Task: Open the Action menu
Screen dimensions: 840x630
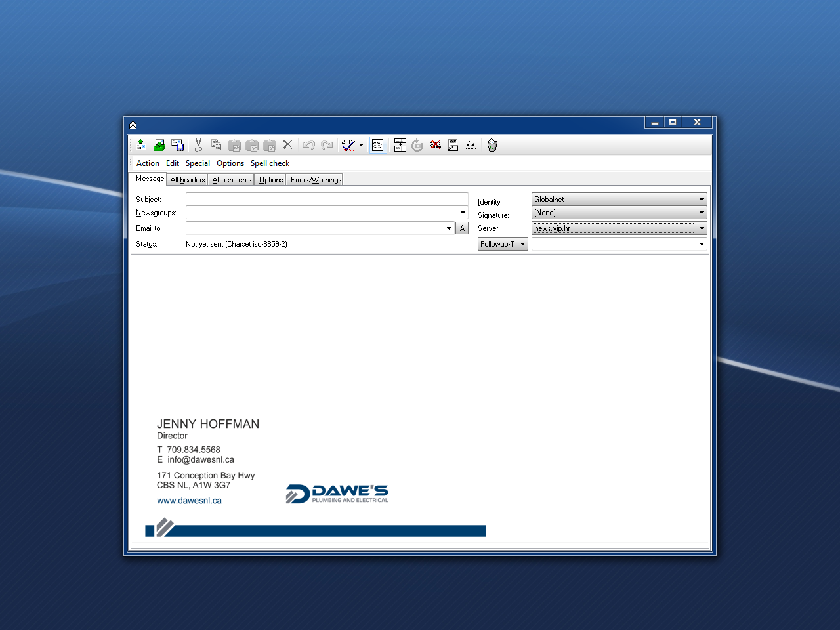Action: tap(148, 163)
